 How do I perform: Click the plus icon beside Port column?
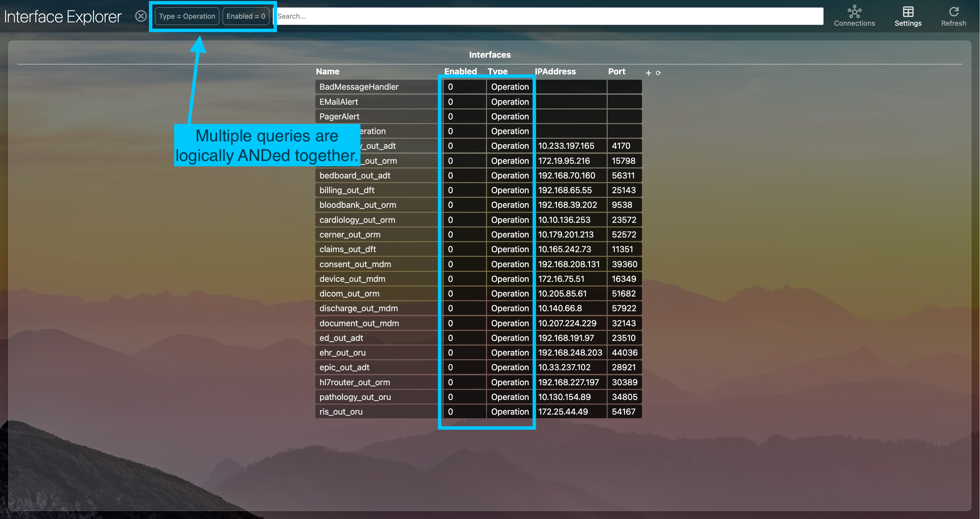(648, 73)
